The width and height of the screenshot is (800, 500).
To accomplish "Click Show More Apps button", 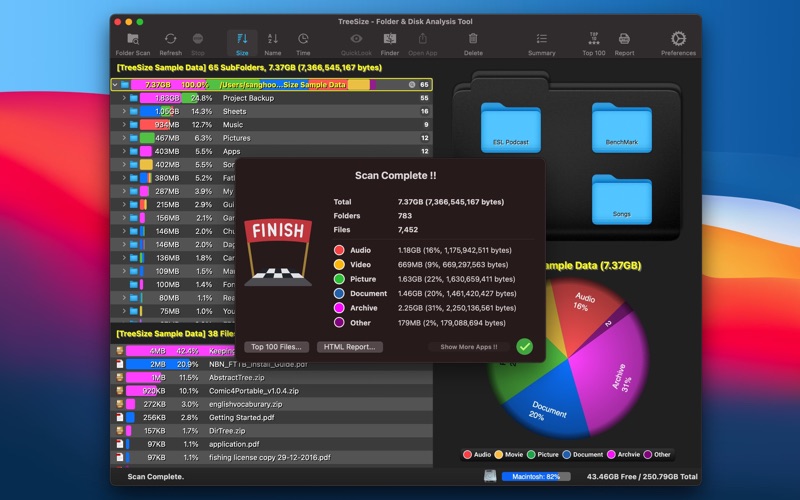I will [x=468, y=347].
